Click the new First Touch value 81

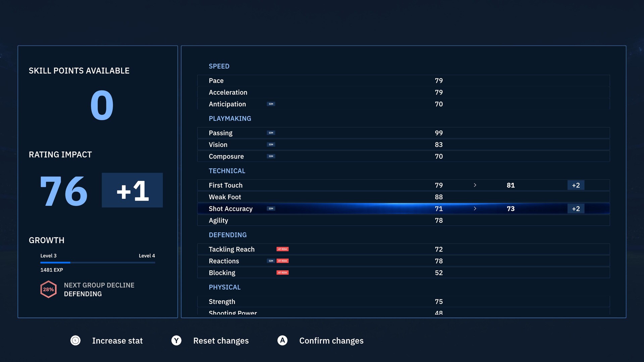[511, 185]
